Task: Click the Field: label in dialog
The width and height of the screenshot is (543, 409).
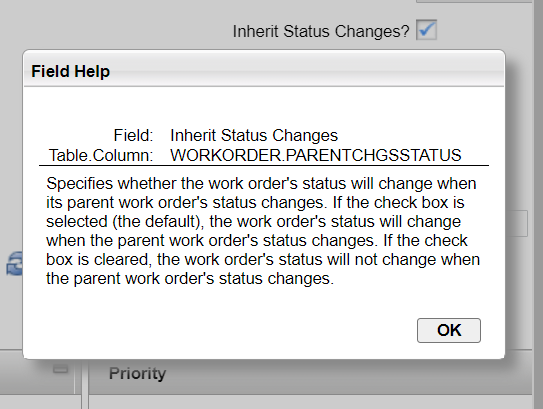Action: tap(133, 135)
